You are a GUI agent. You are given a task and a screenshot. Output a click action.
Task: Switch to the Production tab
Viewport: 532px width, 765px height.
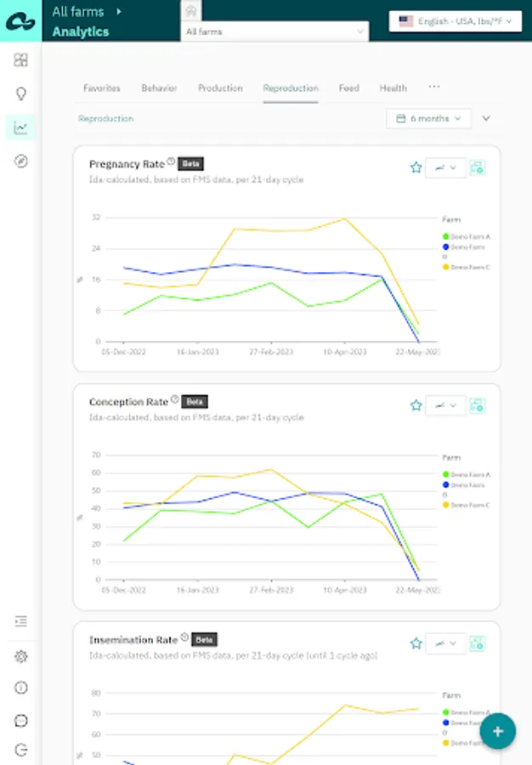point(220,88)
